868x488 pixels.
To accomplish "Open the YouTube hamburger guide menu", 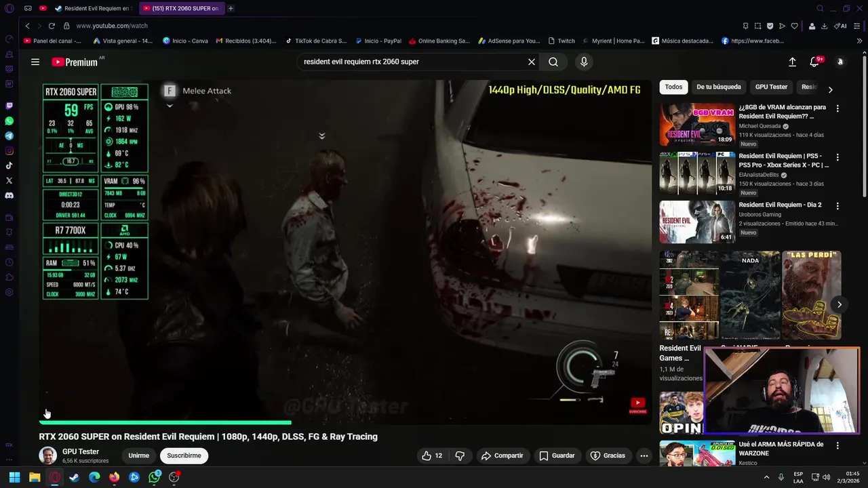I will click(35, 62).
